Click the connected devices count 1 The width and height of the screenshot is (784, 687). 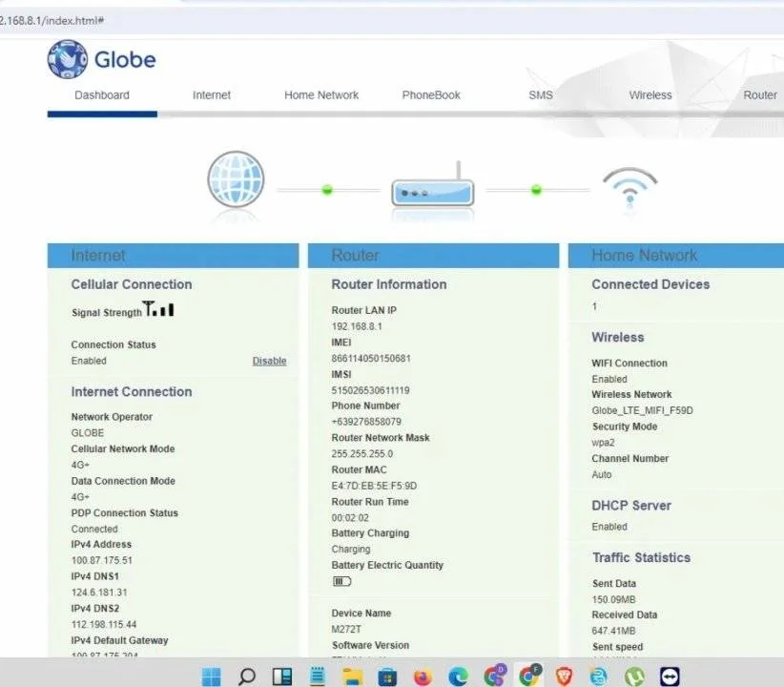click(594, 306)
